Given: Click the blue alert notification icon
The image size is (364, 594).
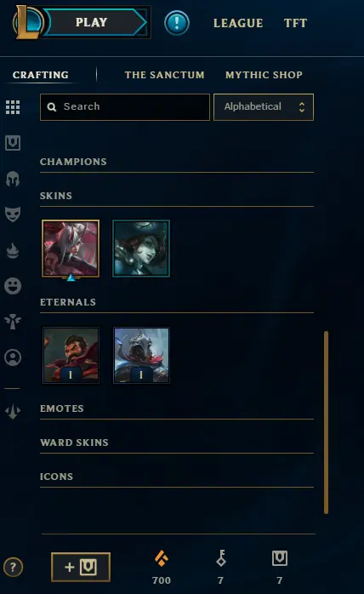Looking at the screenshot, I should (x=177, y=23).
